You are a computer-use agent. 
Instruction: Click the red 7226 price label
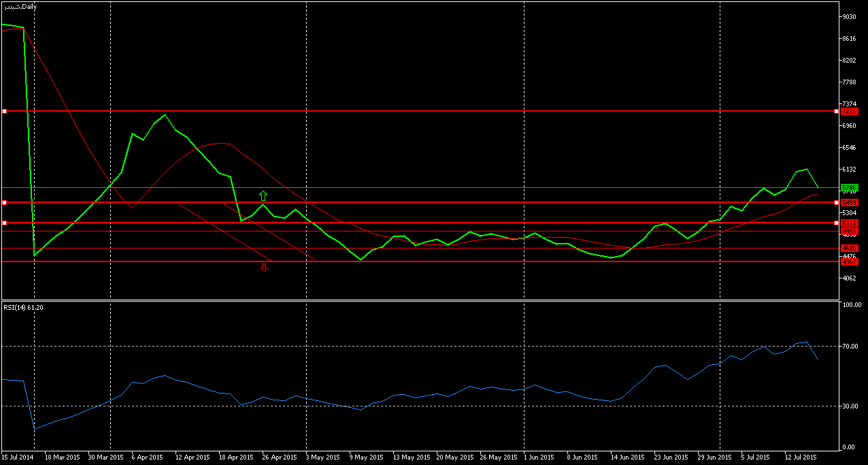pyautogui.click(x=849, y=111)
